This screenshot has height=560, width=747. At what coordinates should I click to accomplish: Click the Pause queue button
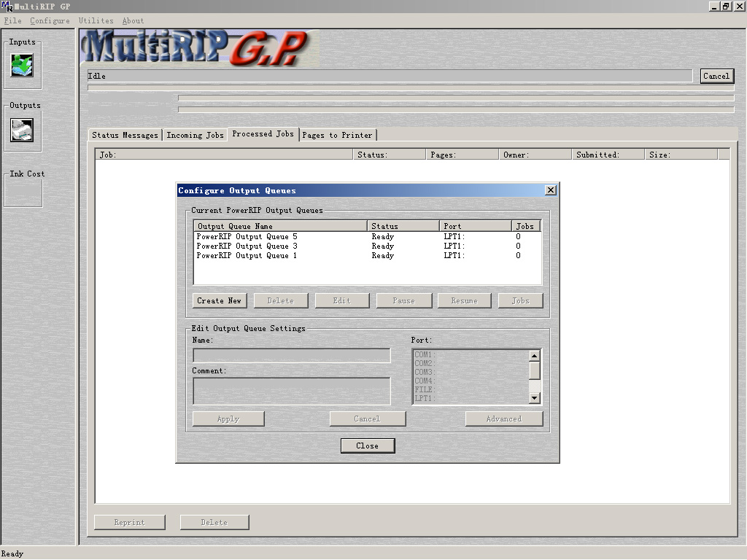[403, 300]
